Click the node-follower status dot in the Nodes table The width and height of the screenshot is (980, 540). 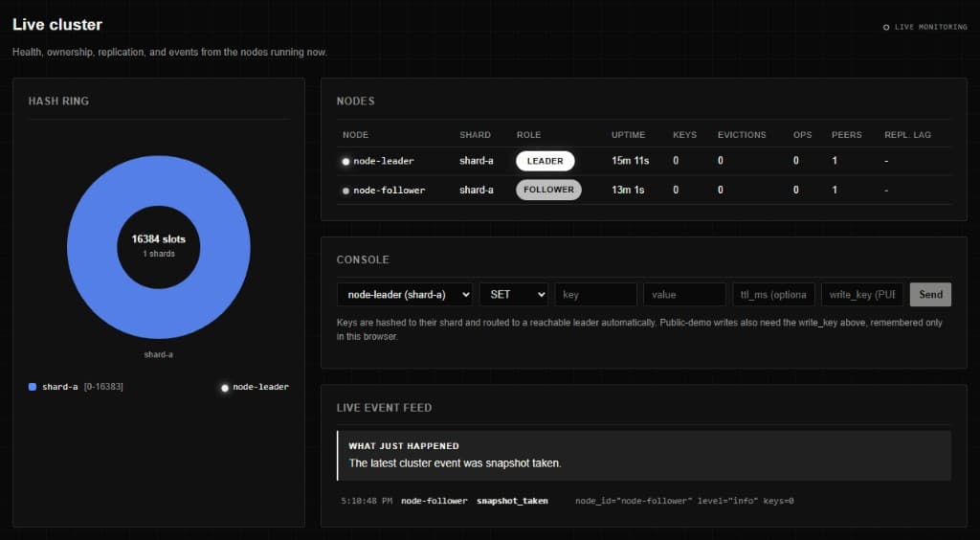coord(345,191)
